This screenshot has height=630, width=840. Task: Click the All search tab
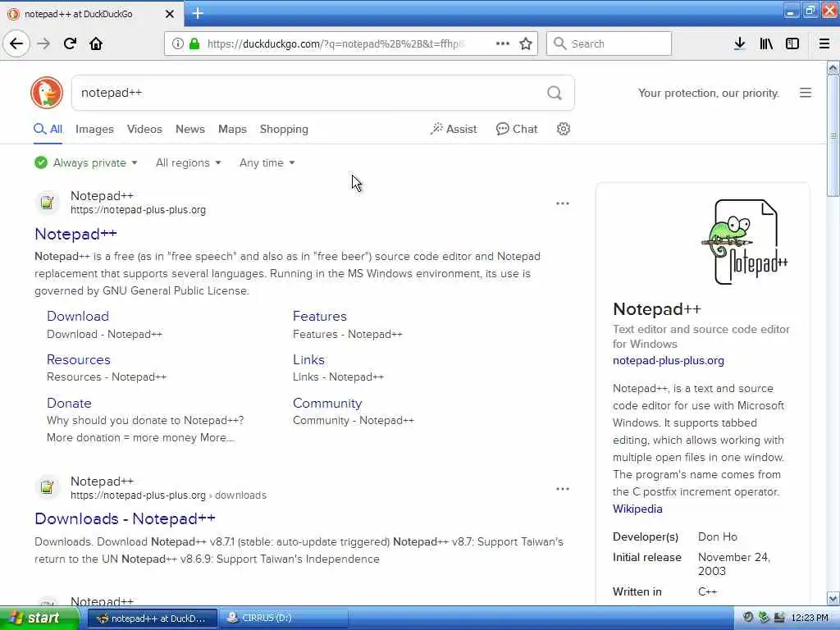tap(48, 129)
